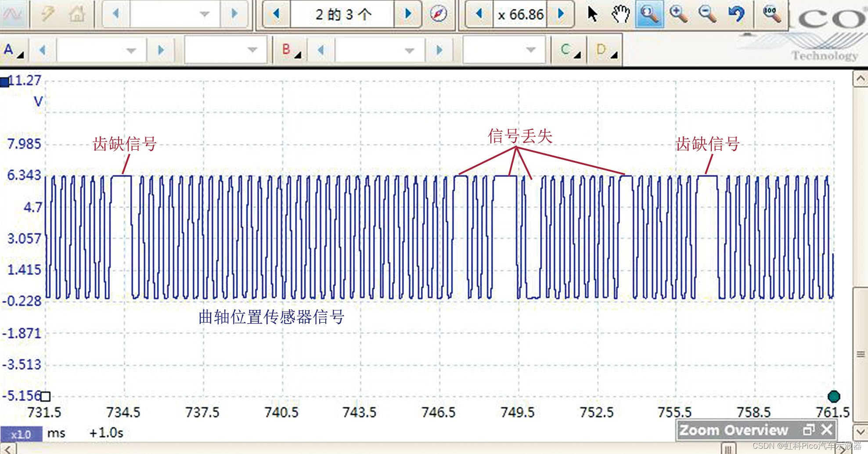Click the 6.343 voltage axis value
Viewport: 868px width, 454px height.
[x=24, y=175]
